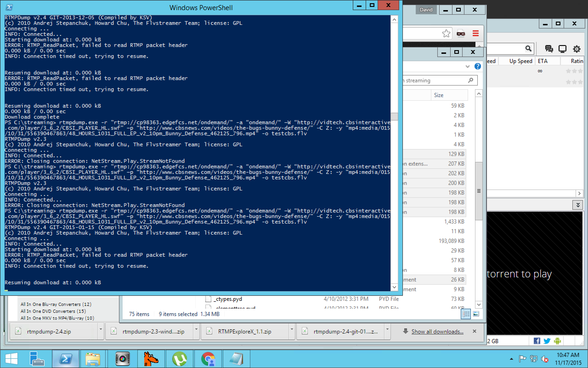Click the Explorer file list scrollbar thumb
The width and height of the screenshot is (588, 368).
[x=479, y=191]
